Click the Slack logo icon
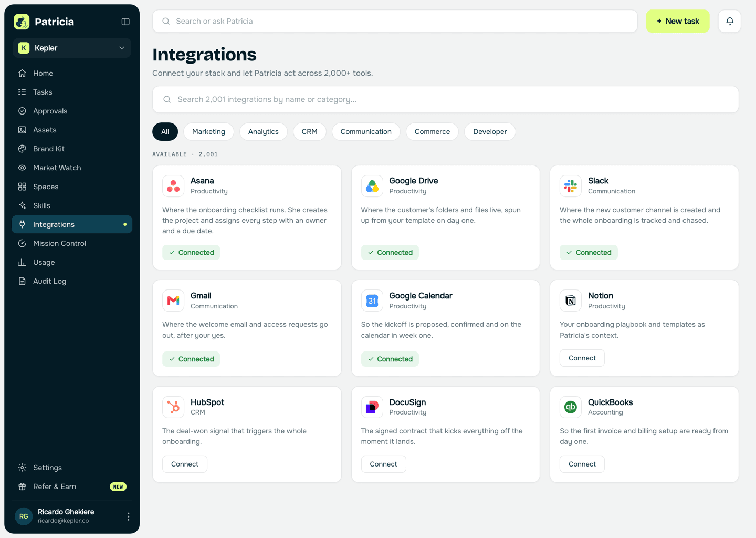This screenshot has width=756, height=538. (571, 186)
